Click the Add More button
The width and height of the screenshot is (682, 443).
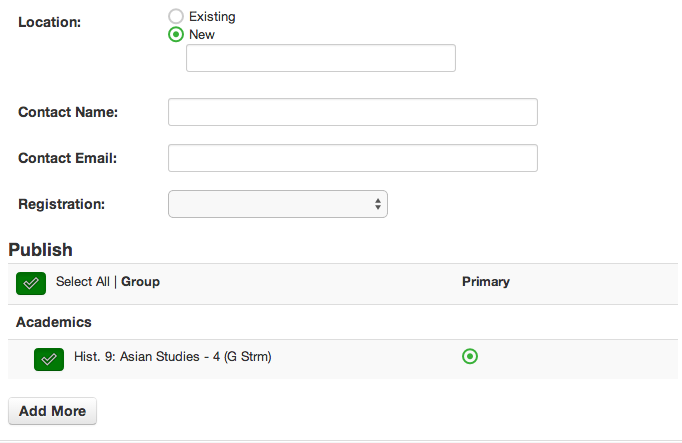[52, 411]
